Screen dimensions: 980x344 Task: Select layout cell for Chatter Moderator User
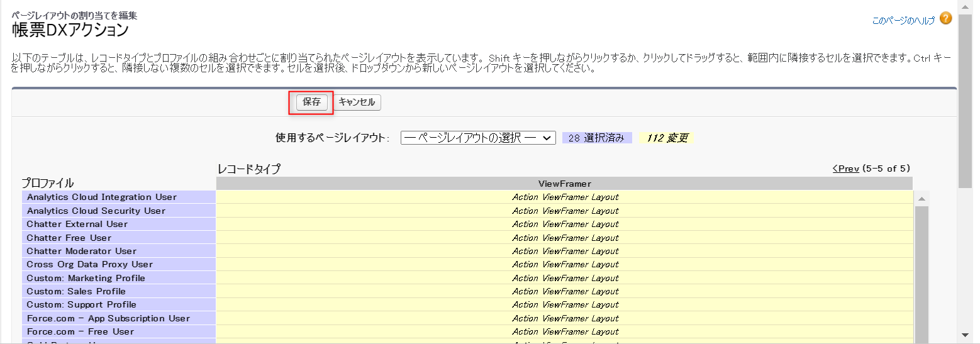click(564, 252)
